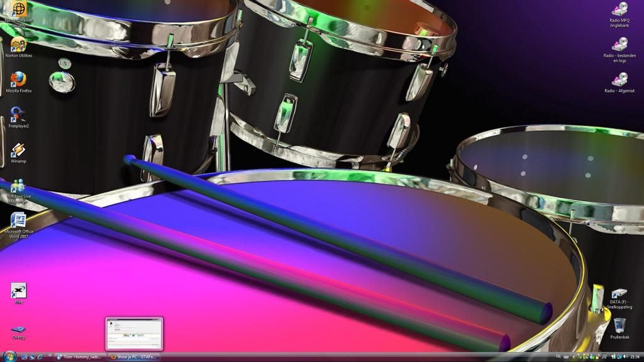The width and height of the screenshot is (644, 362).
Task: Select Windows Live Messenger desktop icon
Action: pos(18,191)
